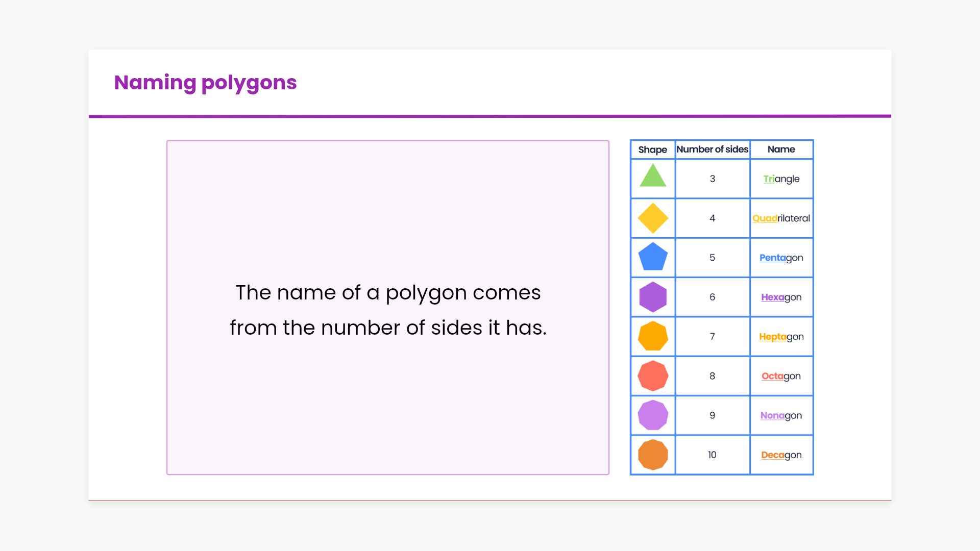Click the green triangle shape

(x=653, y=177)
